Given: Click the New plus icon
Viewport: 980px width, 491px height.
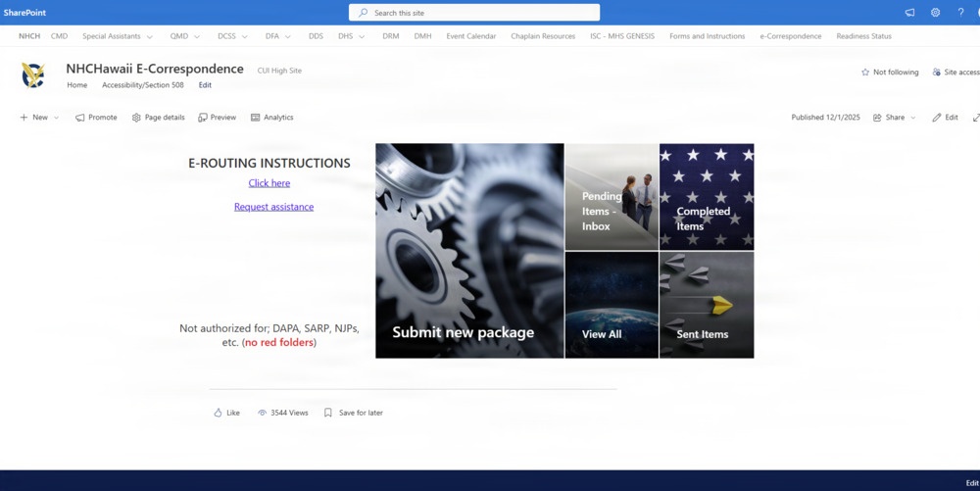Looking at the screenshot, I should 24,118.
